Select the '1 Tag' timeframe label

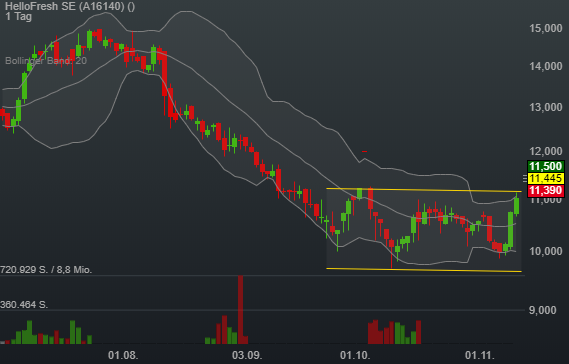point(19,17)
